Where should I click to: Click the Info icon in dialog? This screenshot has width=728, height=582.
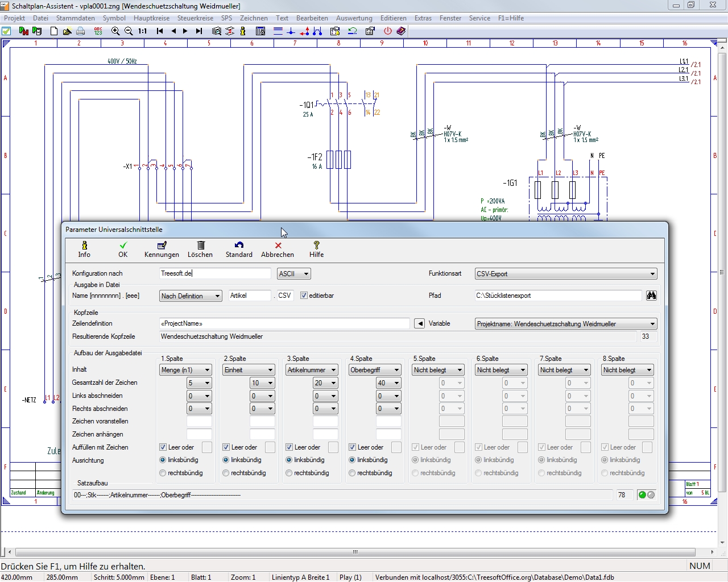(x=84, y=249)
